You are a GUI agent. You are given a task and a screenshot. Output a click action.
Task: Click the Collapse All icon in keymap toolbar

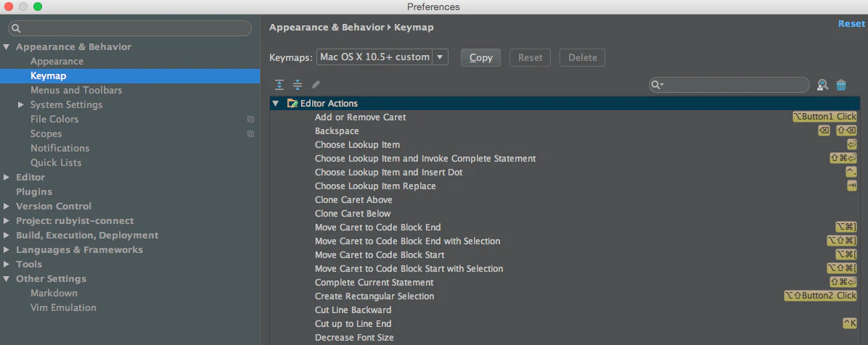click(x=298, y=85)
